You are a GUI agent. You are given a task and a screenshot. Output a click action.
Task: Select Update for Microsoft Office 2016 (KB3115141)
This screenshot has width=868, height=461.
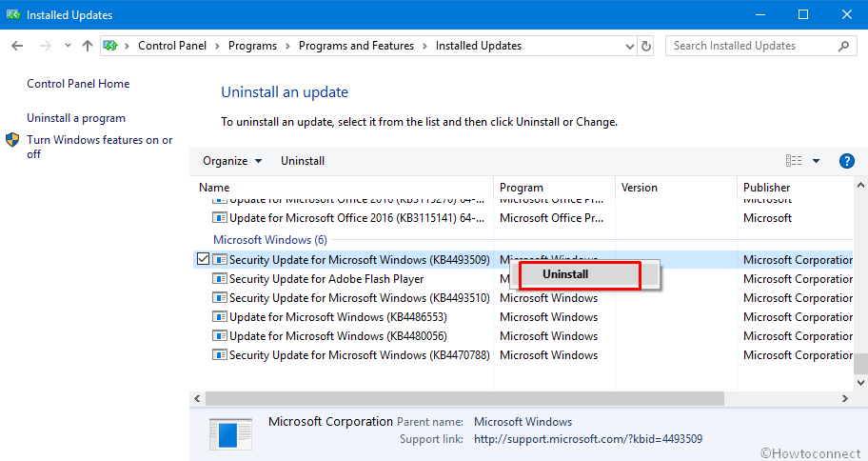(x=357, y=218)
